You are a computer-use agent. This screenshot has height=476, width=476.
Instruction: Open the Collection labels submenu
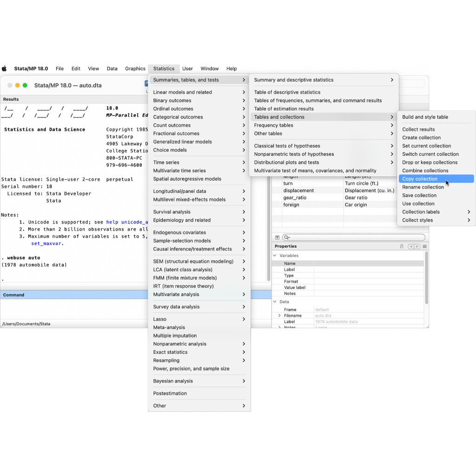[x=421, y=212]
